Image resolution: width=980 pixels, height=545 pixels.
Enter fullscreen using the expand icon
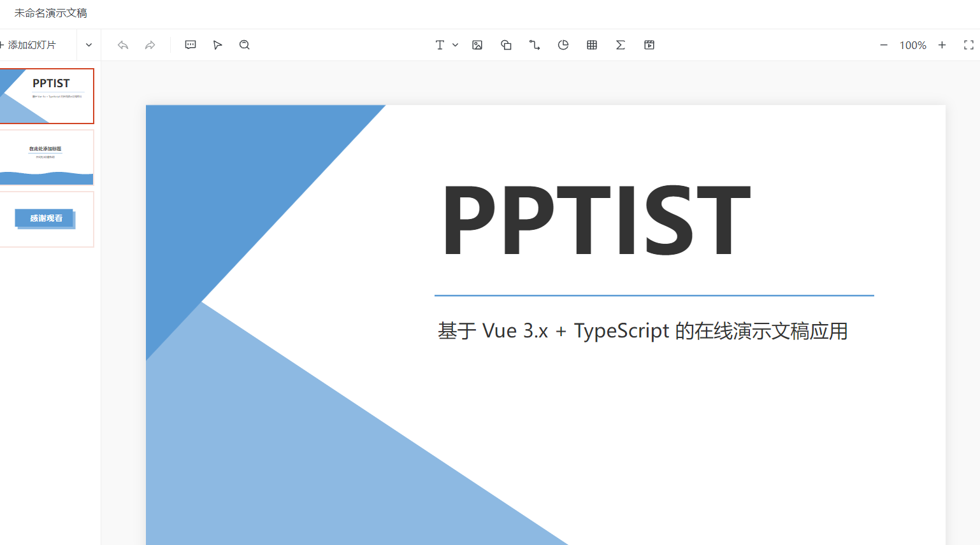click(969, 45)
